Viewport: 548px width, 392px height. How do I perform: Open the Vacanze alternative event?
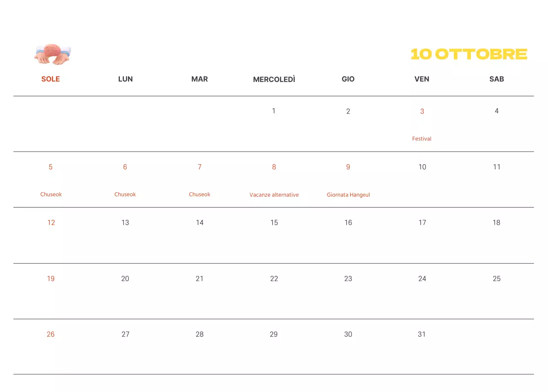point(274,195)
